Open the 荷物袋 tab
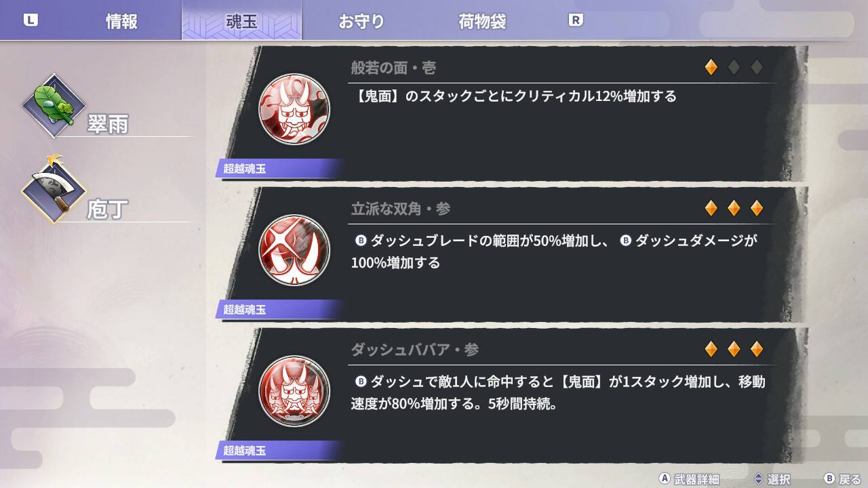Image resolution: width=868 pixels, height=488 pixels. pyautogui.click(x=482, y=21)
